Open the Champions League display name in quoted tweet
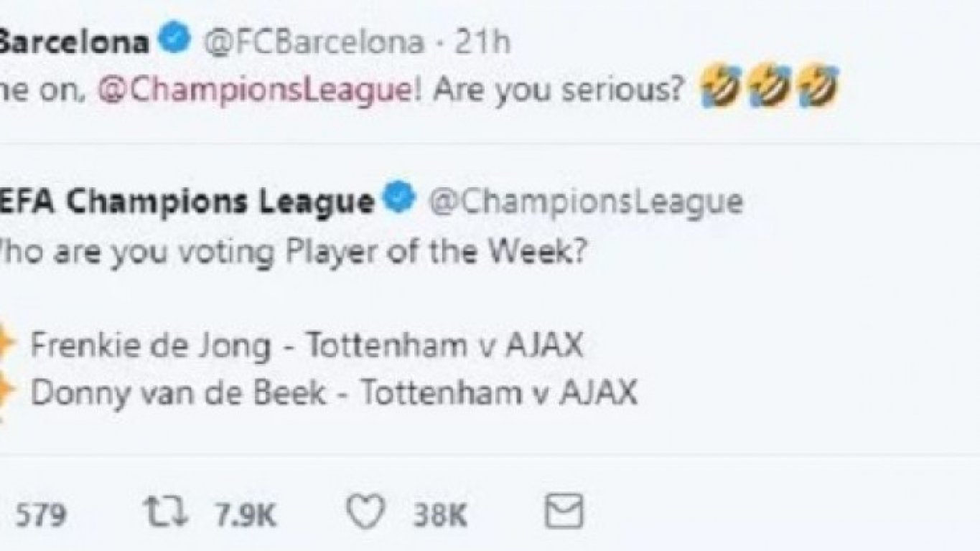 [x=187, y=202]
